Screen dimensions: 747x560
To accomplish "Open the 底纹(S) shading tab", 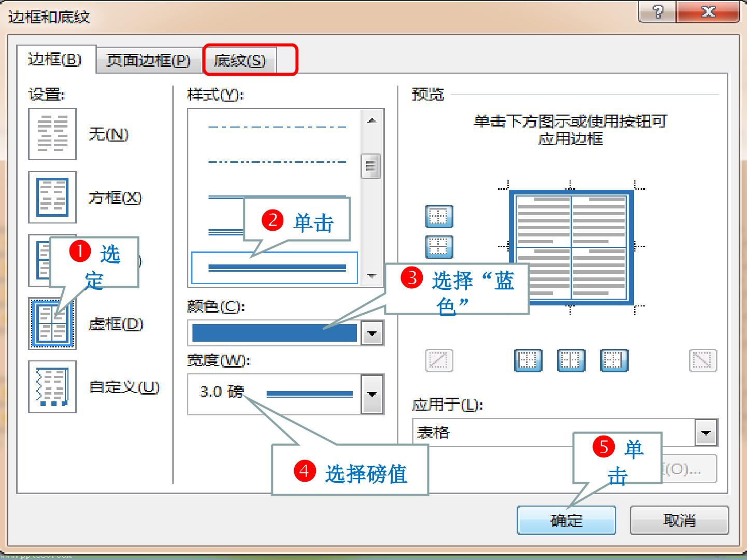I will point(240,61).
